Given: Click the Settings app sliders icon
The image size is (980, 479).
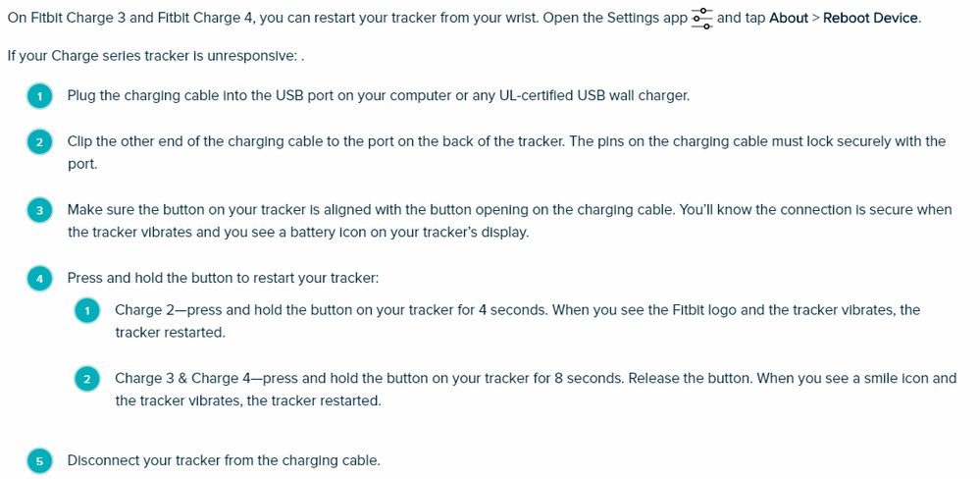Looking at the screenshot, I should (x=701, y=19).
